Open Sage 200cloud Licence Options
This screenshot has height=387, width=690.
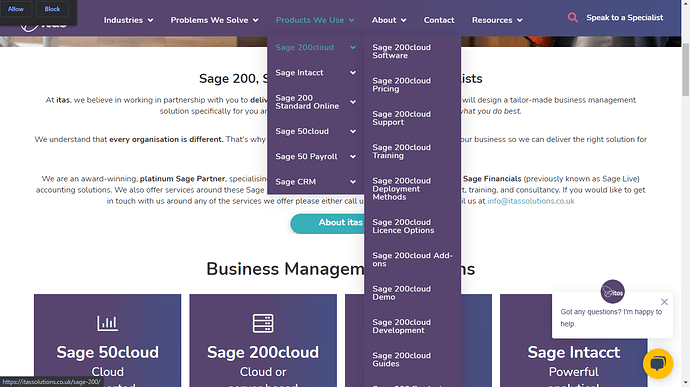[x=403, y=226]
